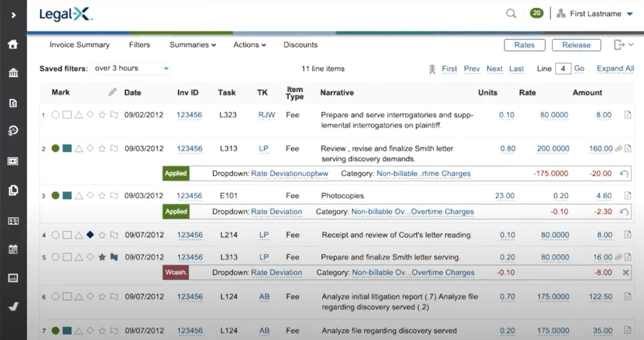
Task: Expand the Actions menu
Action: pyautogui.click(x=250, y=45)
